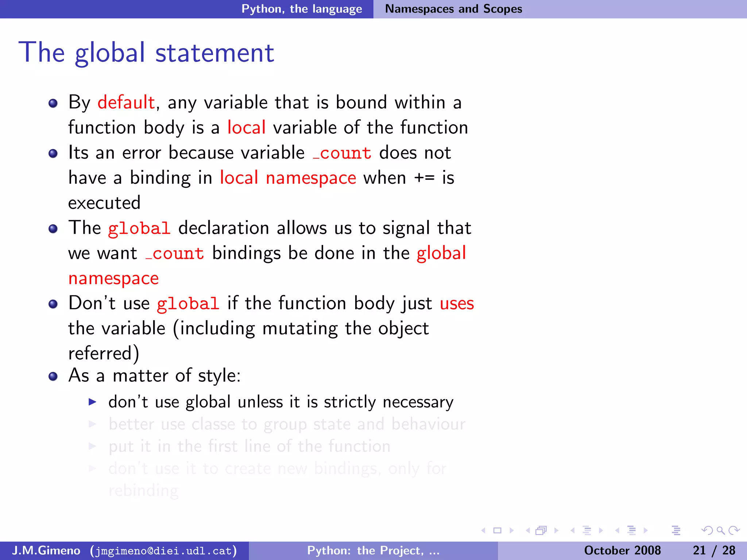Click the magnifier search icon

pos(721,530)
